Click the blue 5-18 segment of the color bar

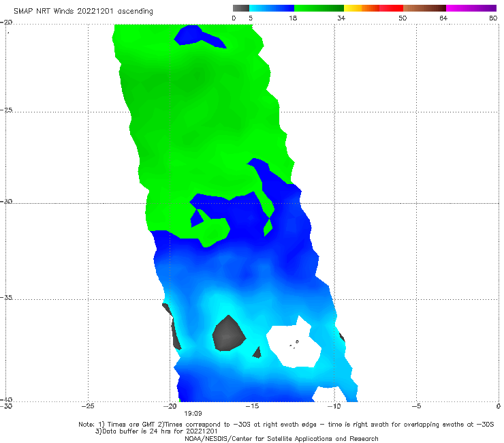pyautogui.click(x=272, y=8)
